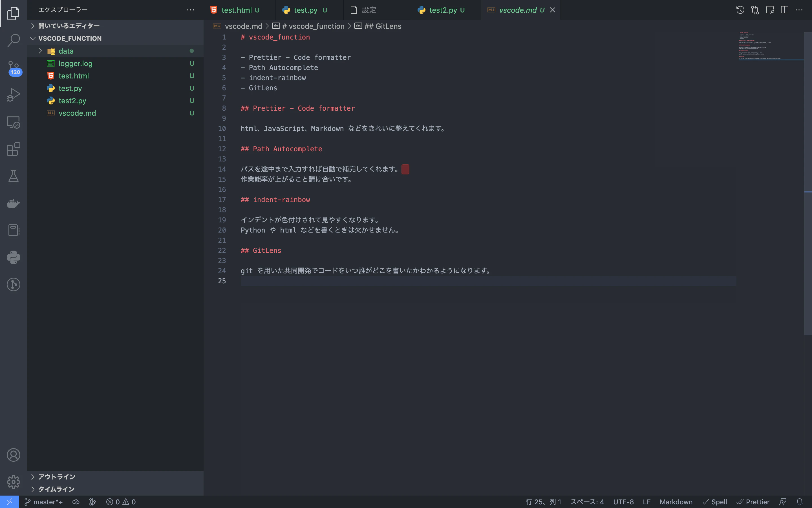Switch to the 設定 tab
The height and width of the screenshot is (508, 812).
[377, 10]
